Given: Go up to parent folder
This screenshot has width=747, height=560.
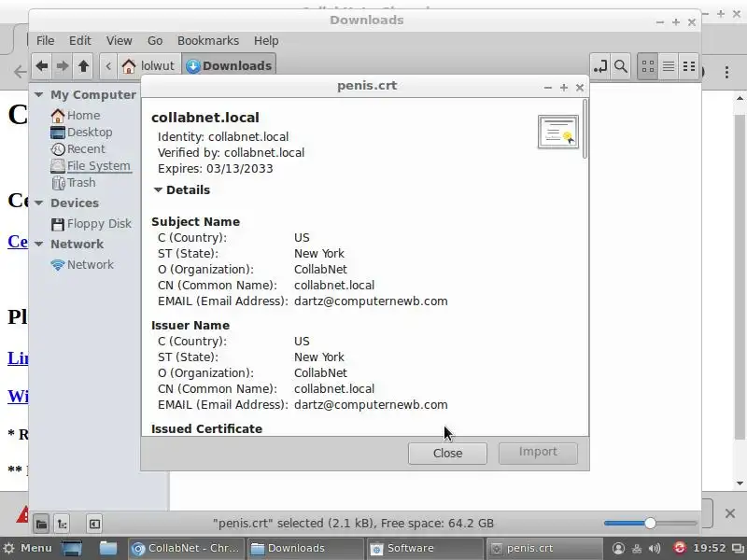Looking at the screenshot, I should coord(83,65).
